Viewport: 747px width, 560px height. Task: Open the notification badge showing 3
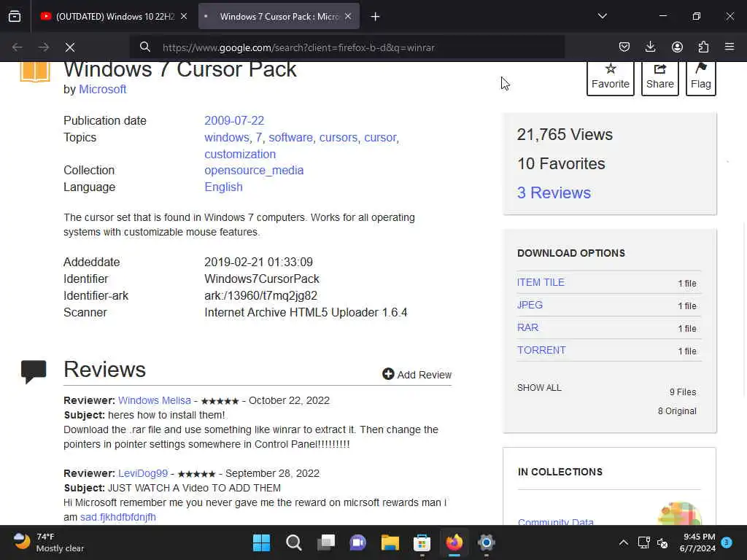(727, 542)
